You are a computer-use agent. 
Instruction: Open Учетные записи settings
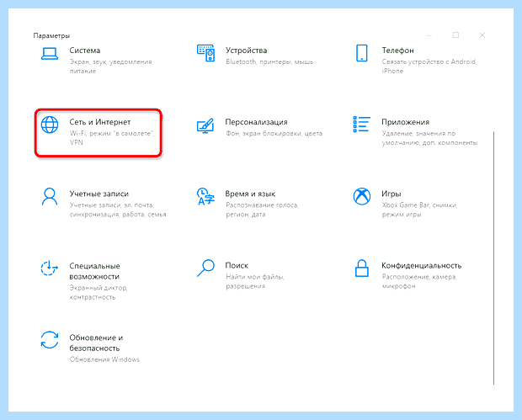click(x=99, y=194)
